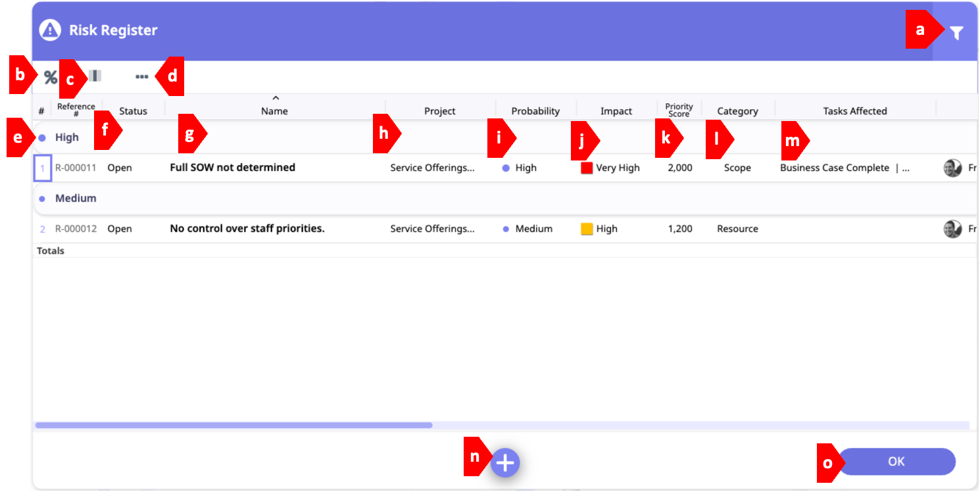The width and height of the screenshot is (980, 492).
Task: Click the Tasks Affected column header
Action: (x=854, y=111)
